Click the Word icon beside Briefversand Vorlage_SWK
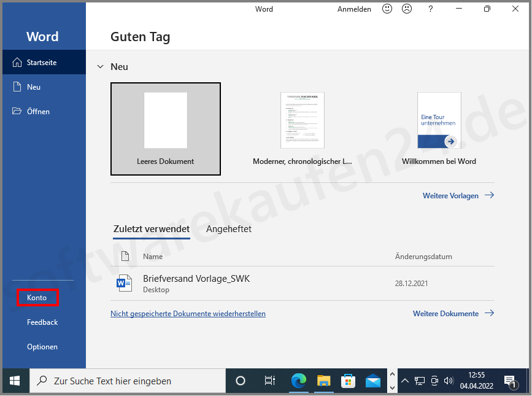This screenshot has width=532, height=396. 124,282
